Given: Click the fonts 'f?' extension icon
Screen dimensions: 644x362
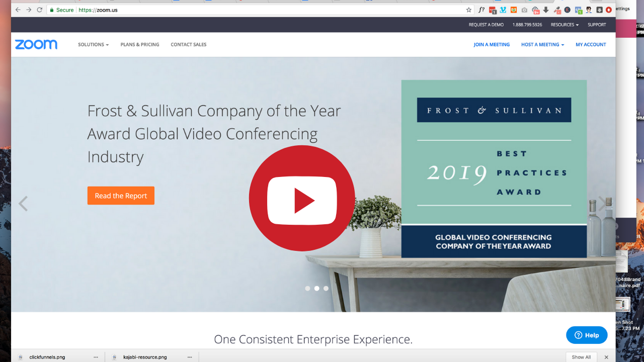Looking at the screenshot, I should coord(481,10).
